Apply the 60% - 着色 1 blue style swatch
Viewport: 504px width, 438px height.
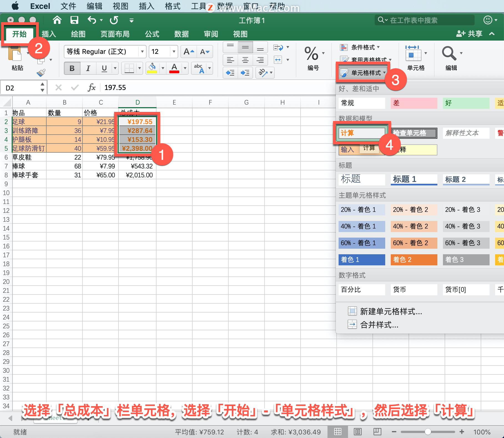click(362, 243)
